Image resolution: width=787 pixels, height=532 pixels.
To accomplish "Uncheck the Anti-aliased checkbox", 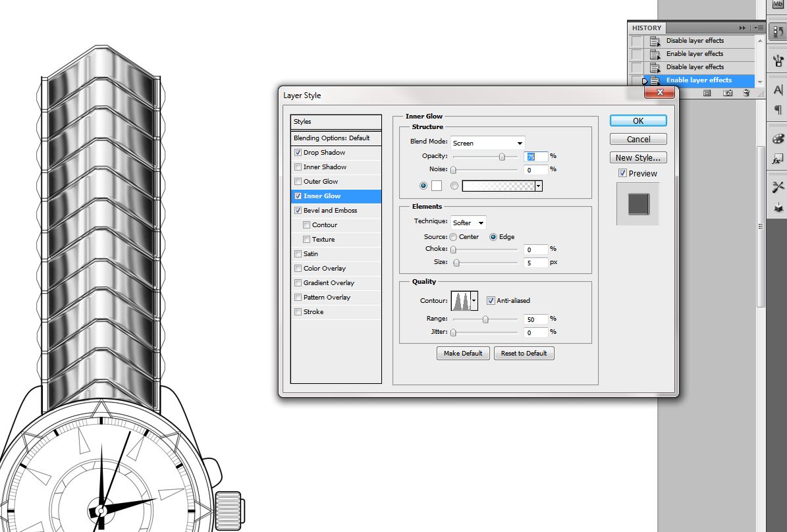I will point(491,301).
